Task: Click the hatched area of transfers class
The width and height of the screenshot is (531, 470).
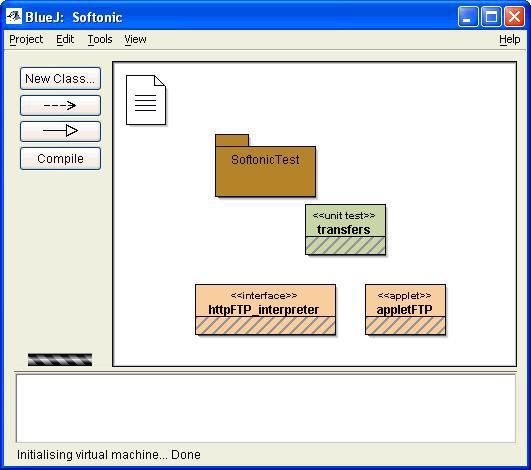Action: click(x=345, y=245)
